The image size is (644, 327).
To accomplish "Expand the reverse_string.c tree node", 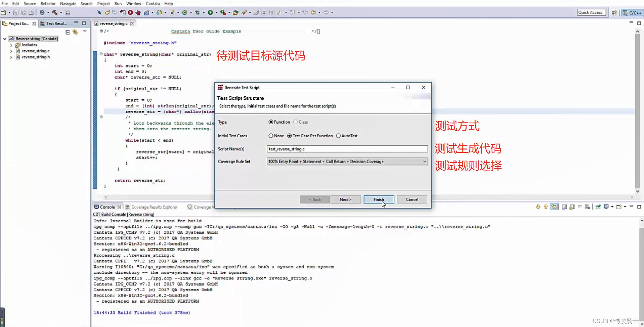I will [x=11, y=51].
